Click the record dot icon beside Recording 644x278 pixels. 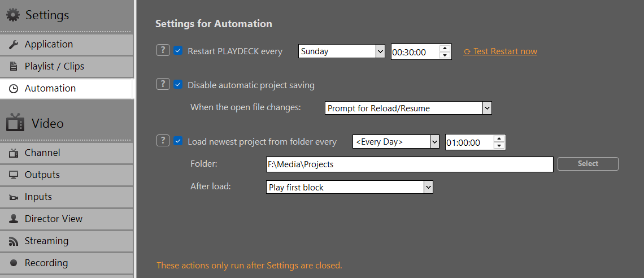[x=14, y=263]
